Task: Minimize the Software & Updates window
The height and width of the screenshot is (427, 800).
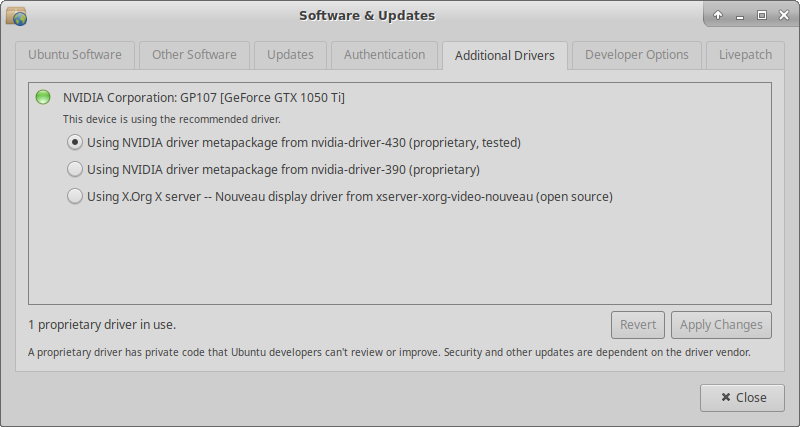Action: click(740, 16)
